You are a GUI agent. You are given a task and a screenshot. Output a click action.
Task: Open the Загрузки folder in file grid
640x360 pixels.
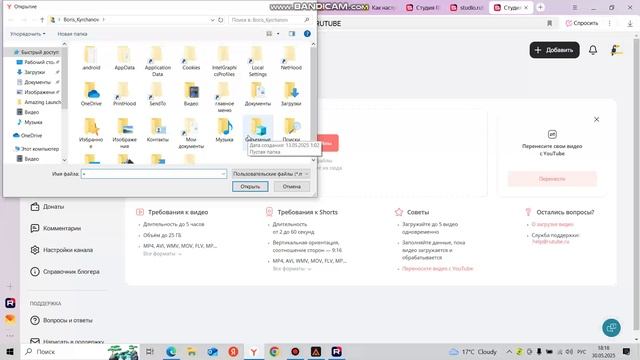point(291,94)
